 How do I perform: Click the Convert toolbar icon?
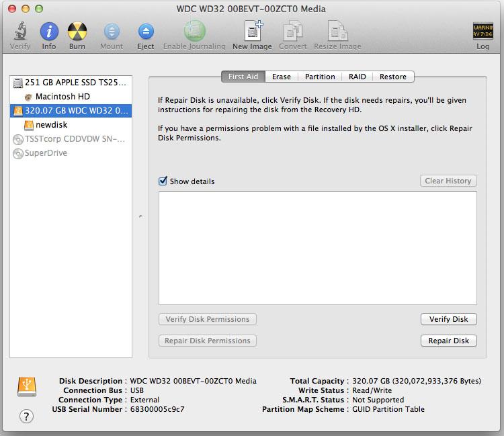[292, 31]
